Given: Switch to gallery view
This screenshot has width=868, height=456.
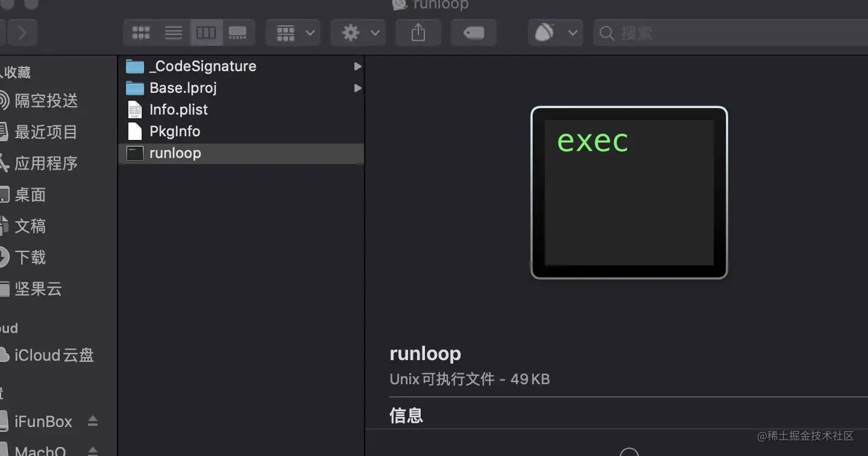Looking at the screenshot, I should [x=238, y=33].
